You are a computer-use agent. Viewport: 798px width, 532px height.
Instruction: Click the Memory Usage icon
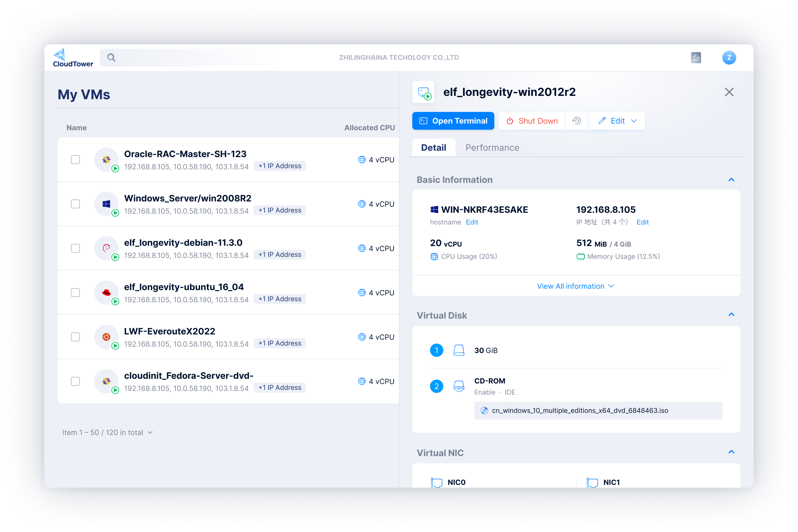(580, 257)
